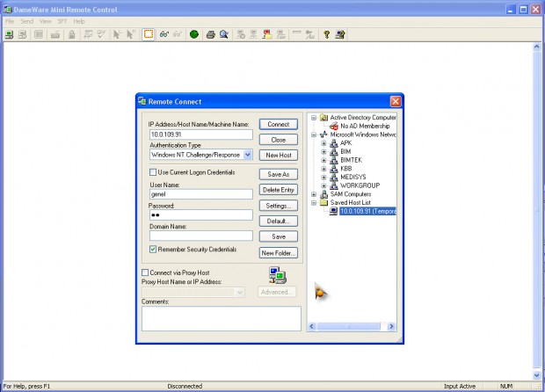The image size is (545, 392).
Task: Open the Help menu
Action: [79, 21]
